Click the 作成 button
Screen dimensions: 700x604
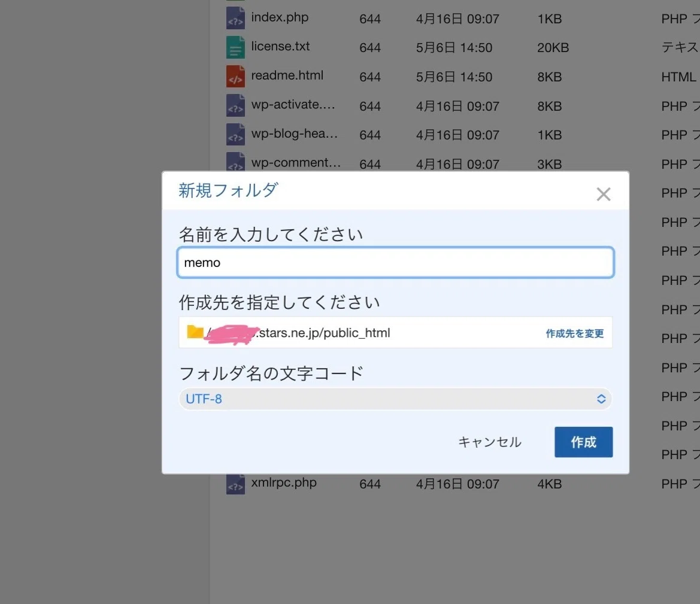coord(583,442)
